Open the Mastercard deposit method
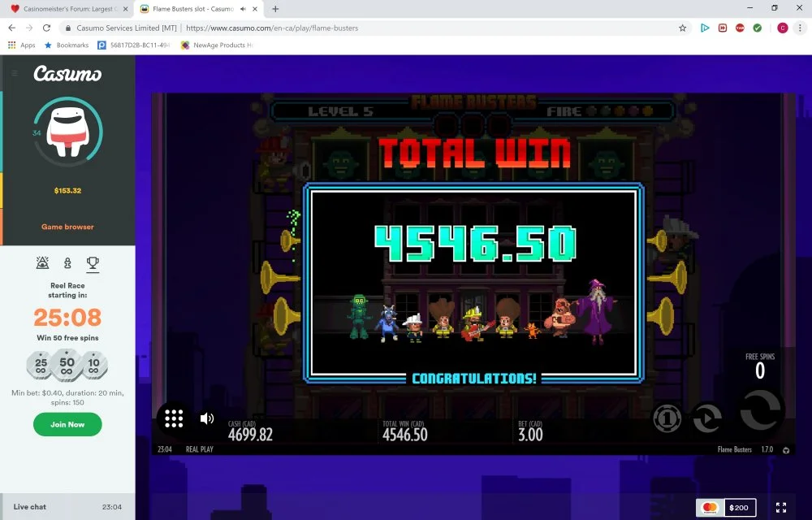812x520 pixels. click(710, 508)
